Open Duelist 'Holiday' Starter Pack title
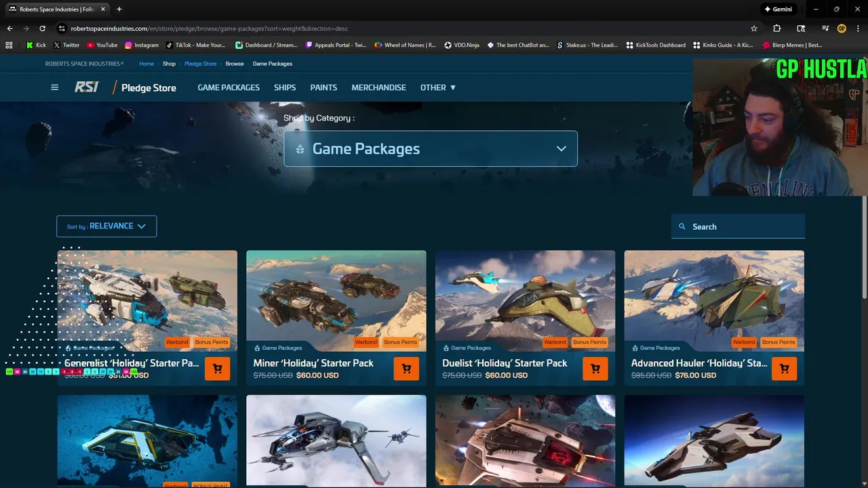This screenshot has height=488, width=868. [505, 363]
